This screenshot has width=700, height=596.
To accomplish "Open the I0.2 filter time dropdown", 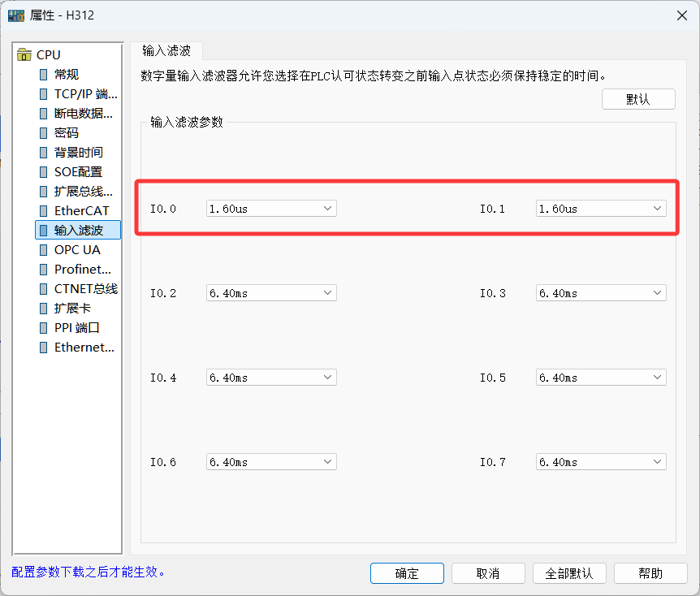I will (271, 293).
